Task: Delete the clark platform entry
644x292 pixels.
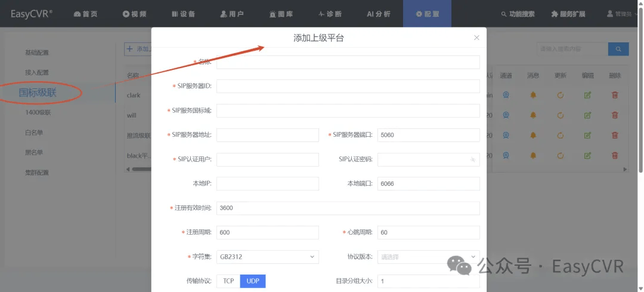Action: (x=615, y=95)
